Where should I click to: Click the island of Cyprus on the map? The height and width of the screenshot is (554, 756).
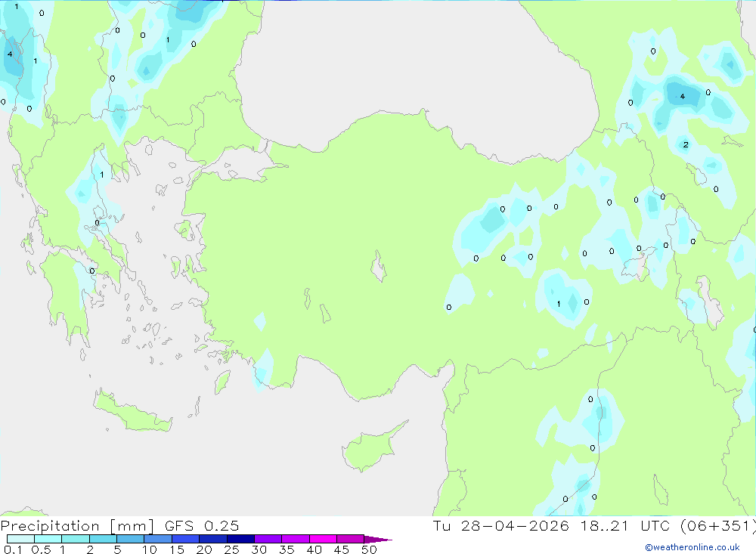[x=371, y=448]
